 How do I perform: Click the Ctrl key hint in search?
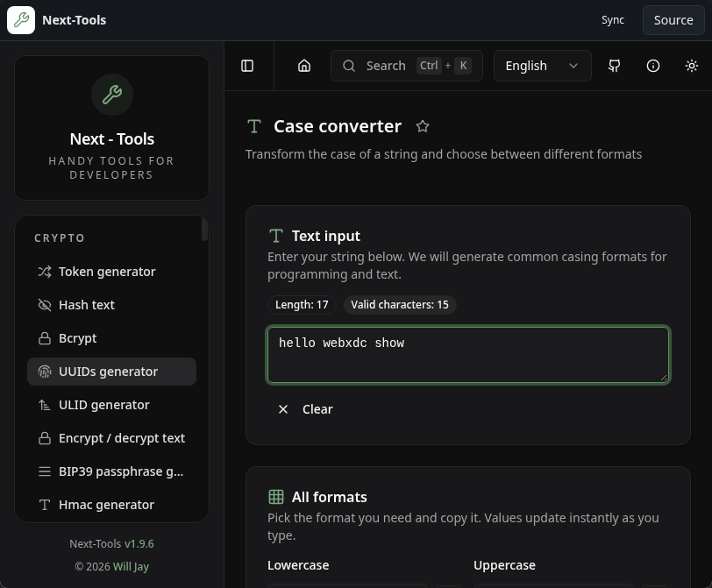pyautogui.click(x=429, y=66)
